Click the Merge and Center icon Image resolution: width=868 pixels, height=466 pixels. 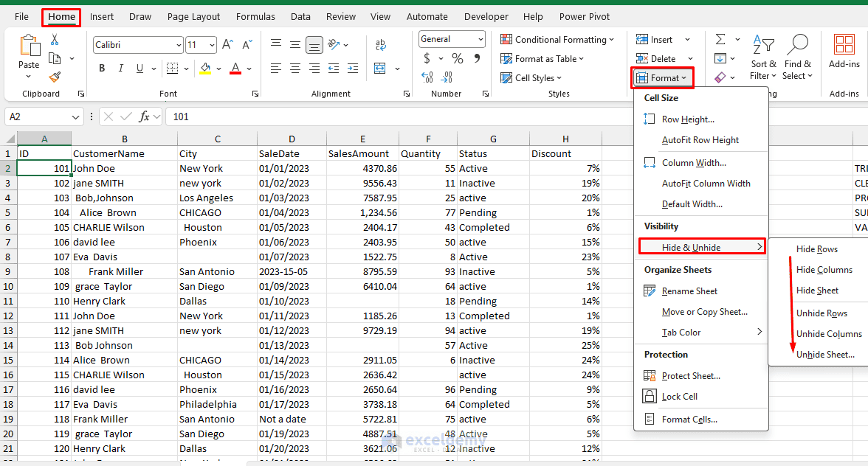[x=379, y=69]
